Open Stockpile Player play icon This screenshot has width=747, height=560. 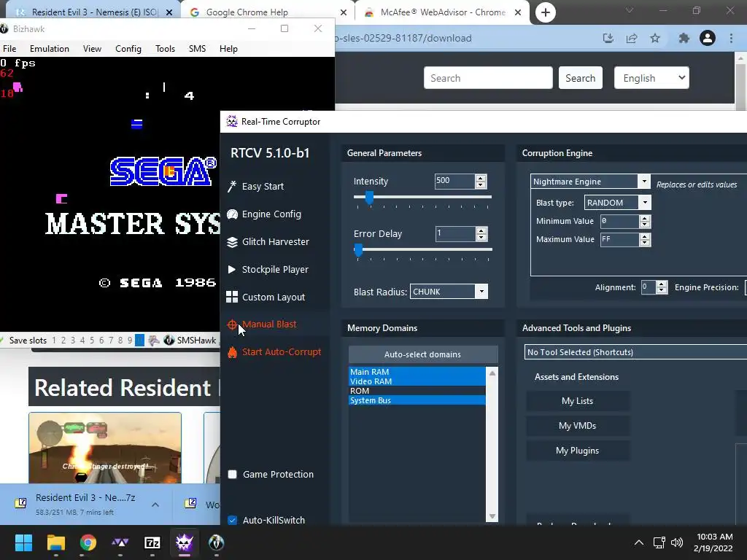point(232,270)
